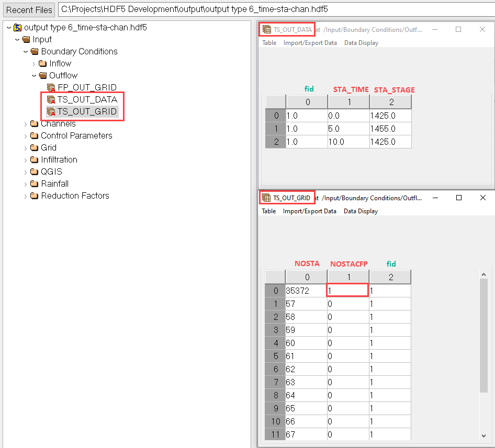Click the Recent Files button
Screen dimensions: 495x448
pos(29,10)
